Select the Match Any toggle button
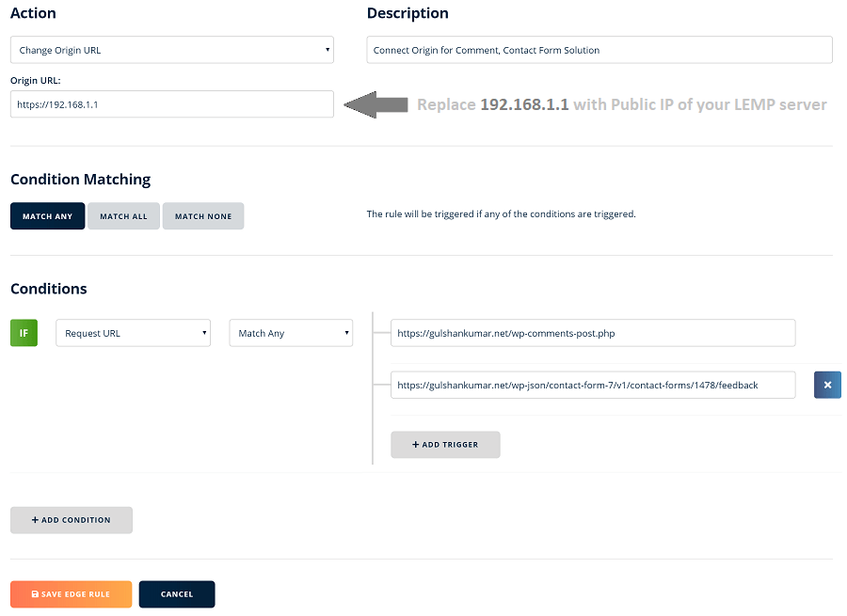 47,216
